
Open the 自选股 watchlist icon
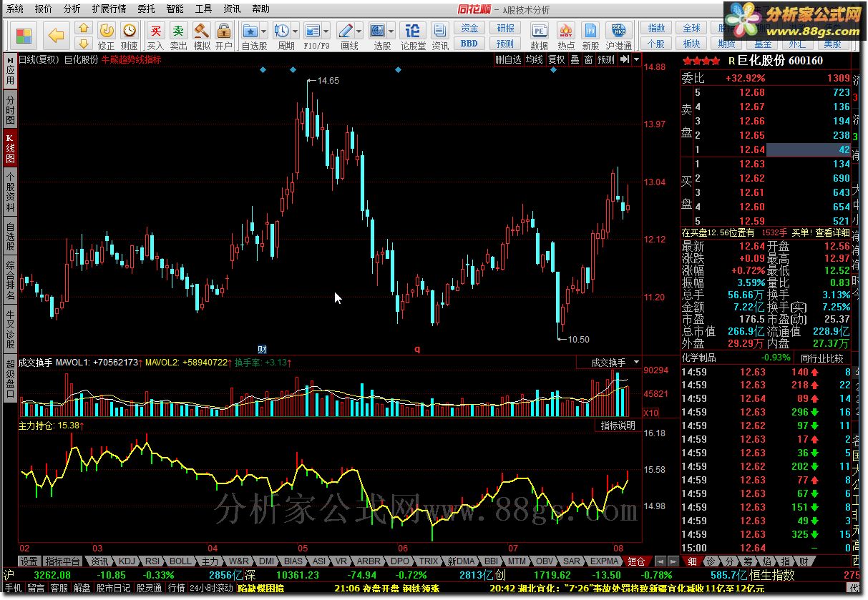[x=250, y=31]
